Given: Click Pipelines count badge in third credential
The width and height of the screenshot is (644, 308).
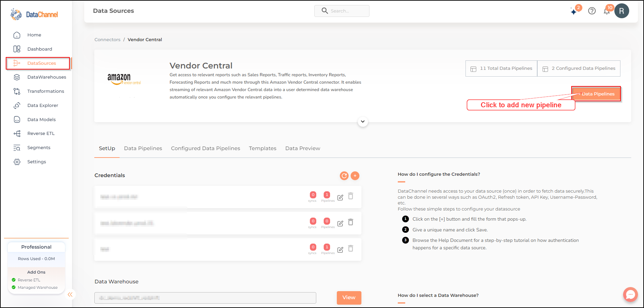Looking at the screenshot, I should pos(327,247).
